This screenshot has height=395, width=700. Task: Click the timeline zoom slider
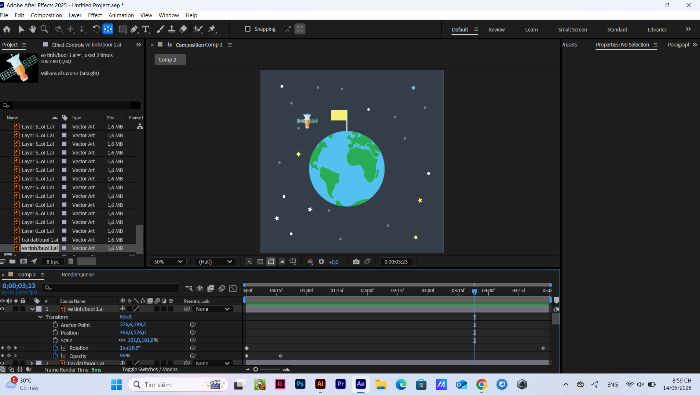[268, 370]
